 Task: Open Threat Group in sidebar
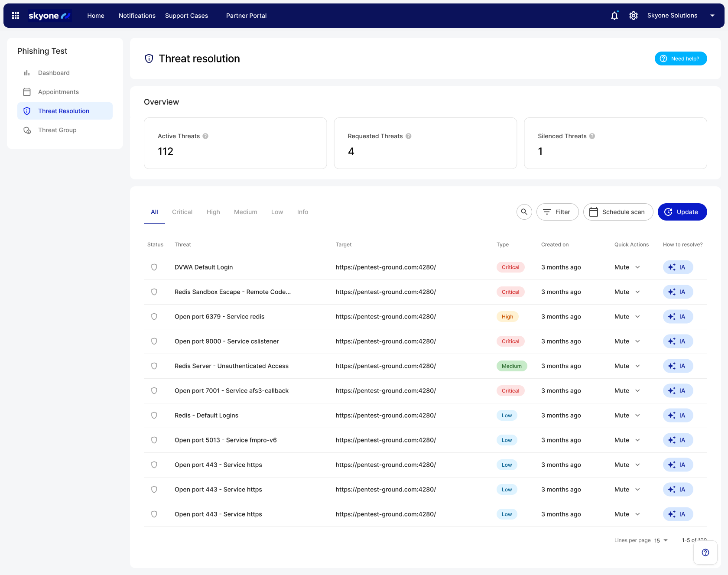coord(57,130)
